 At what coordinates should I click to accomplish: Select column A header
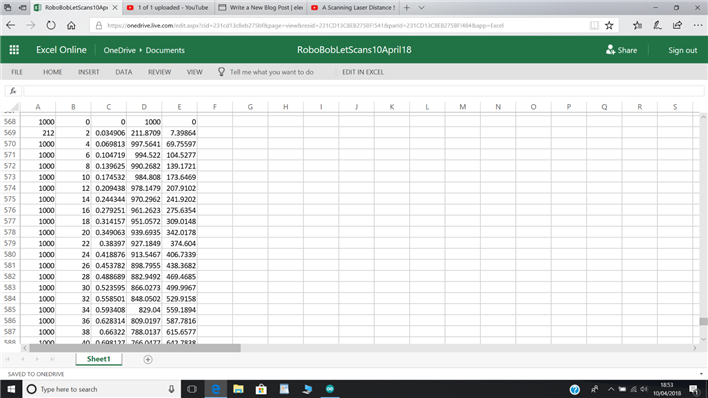38,107
